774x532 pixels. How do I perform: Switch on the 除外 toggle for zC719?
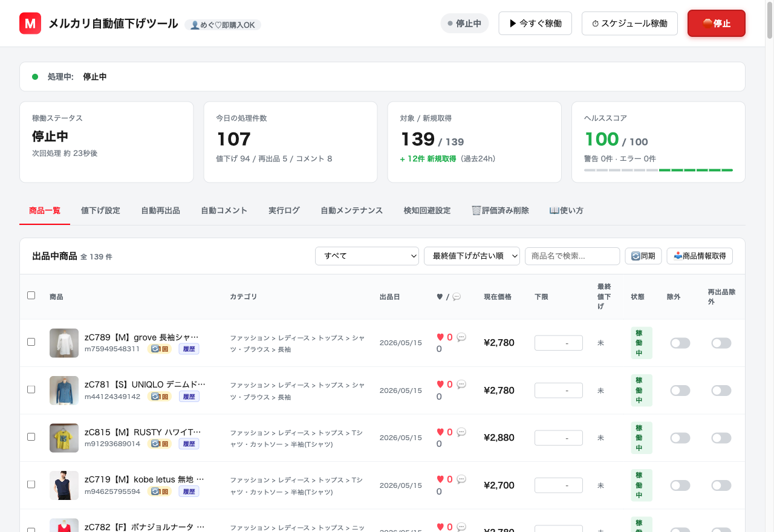pyautogui.click(x=680, y=485)
